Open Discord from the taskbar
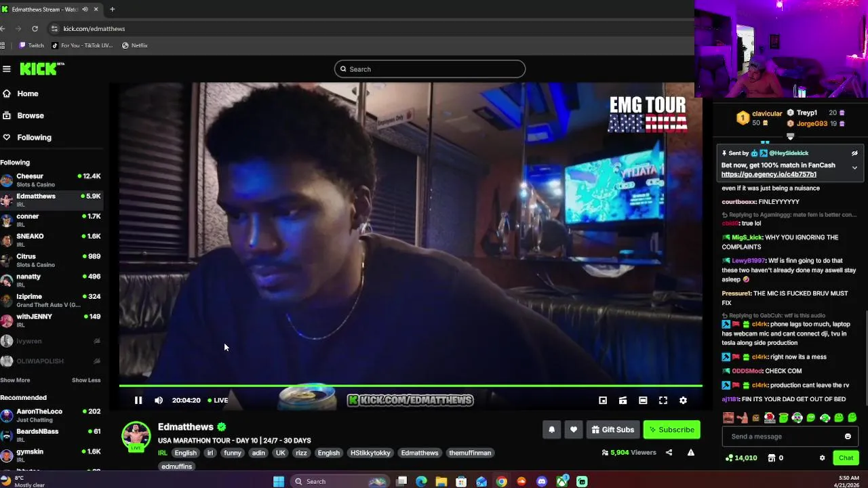The image size is (868, 488). tap(542, 481)
